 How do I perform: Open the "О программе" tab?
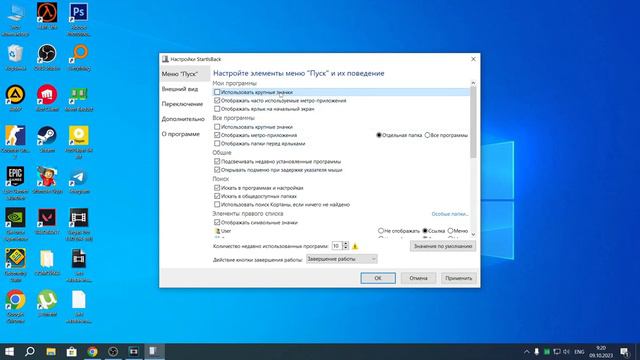click(x=181, y=134)
